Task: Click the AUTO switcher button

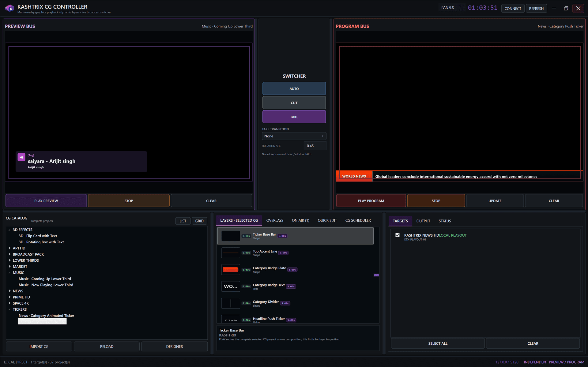Action: [x=294, y=88]
